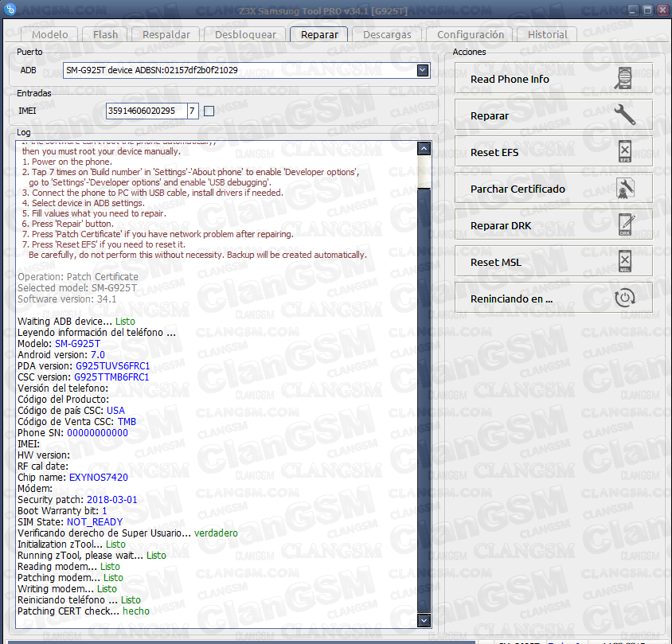Viewport: 672px width, 644px height.
Task: Click the wrench repair icon
Action: click(624, 115)
